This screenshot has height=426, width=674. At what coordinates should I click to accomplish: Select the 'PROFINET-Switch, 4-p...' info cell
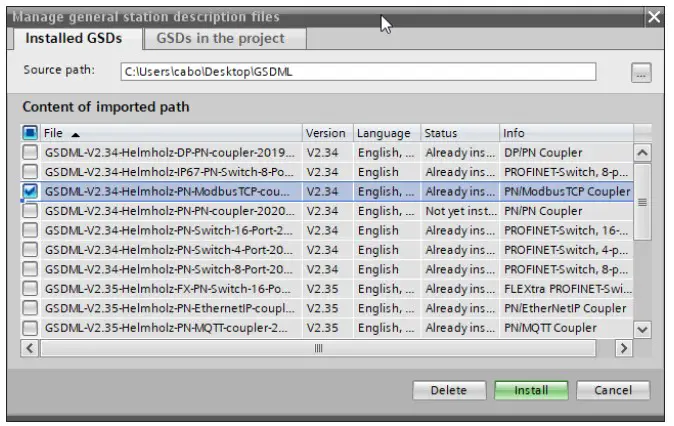point(566,250)
